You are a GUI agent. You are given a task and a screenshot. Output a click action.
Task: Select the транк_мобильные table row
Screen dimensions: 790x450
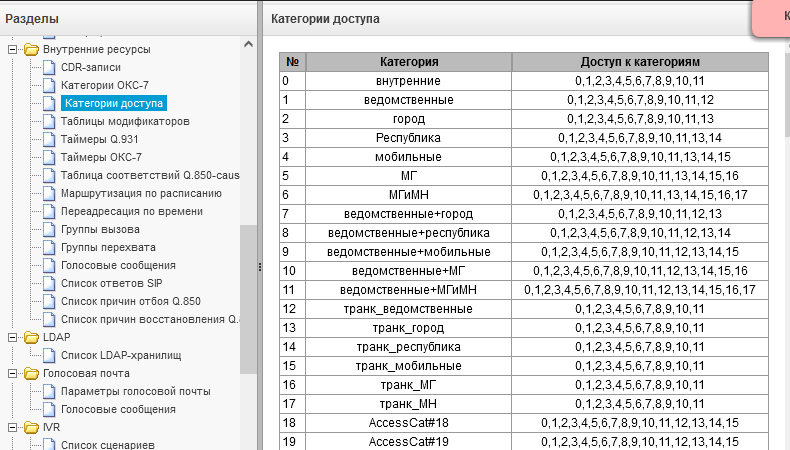(x=524, y=366)
